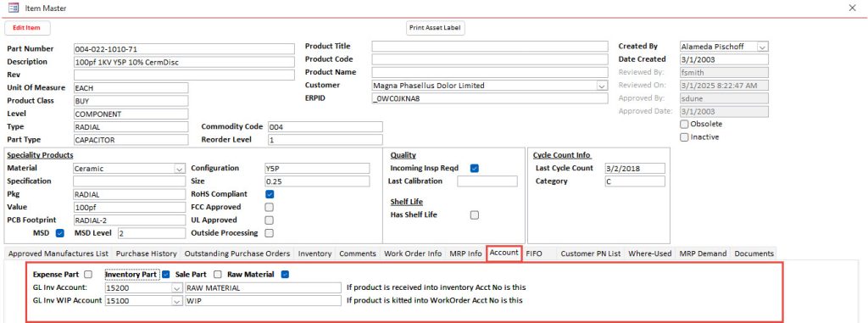The width and height of the screenshot is (868, 323).
Task: Close the Item Master window
Action: click(x=853, y=8)
